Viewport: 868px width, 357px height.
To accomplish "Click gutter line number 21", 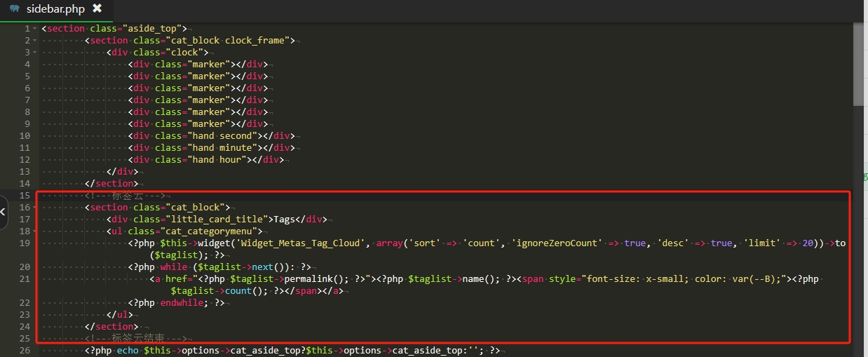I will tap(25, 279).
